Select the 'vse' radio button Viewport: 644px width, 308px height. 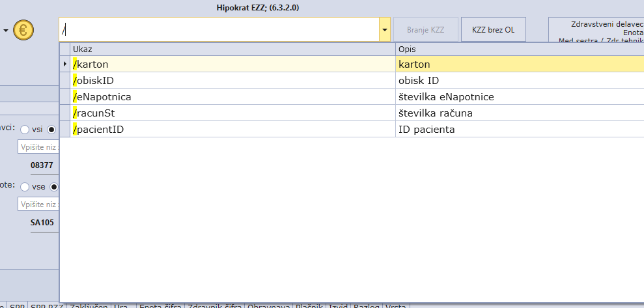click(25, 187)
